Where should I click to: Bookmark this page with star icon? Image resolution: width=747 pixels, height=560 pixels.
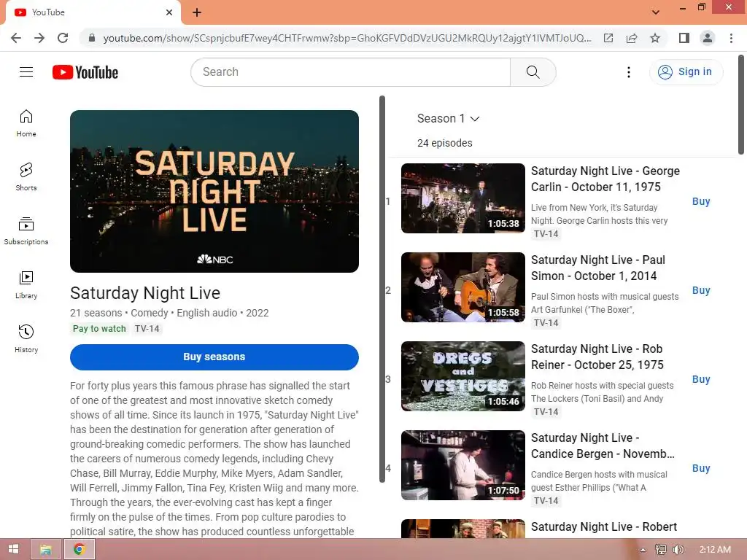pos(655,38)
